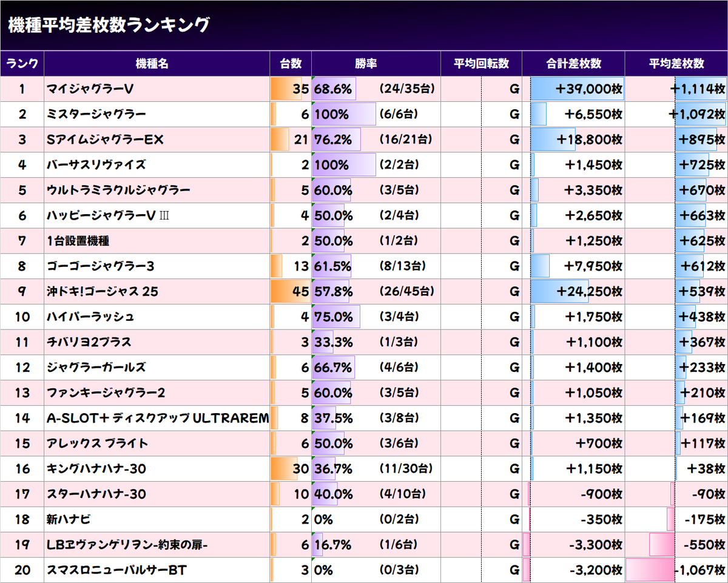Select the ファンキージャグラー2 machine name

pyautogui.click(x=106, y=393)
